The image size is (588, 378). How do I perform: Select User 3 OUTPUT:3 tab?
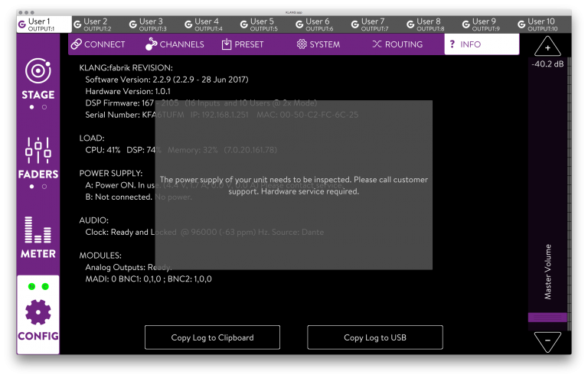[155, 24]
